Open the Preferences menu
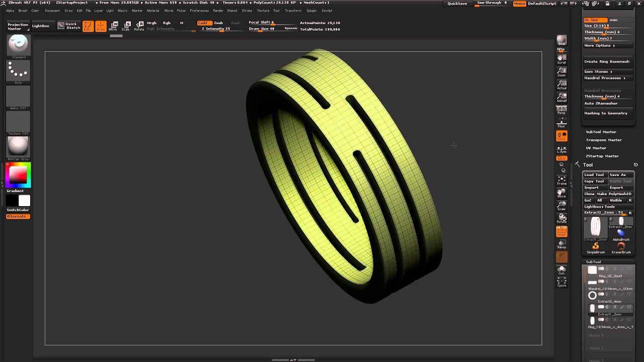 [199, 11]
